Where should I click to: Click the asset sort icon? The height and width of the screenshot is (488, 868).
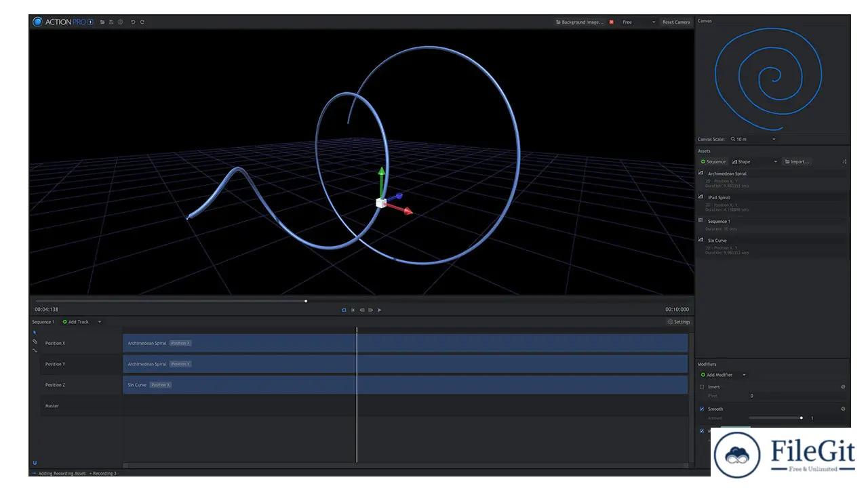pos(844,162)
